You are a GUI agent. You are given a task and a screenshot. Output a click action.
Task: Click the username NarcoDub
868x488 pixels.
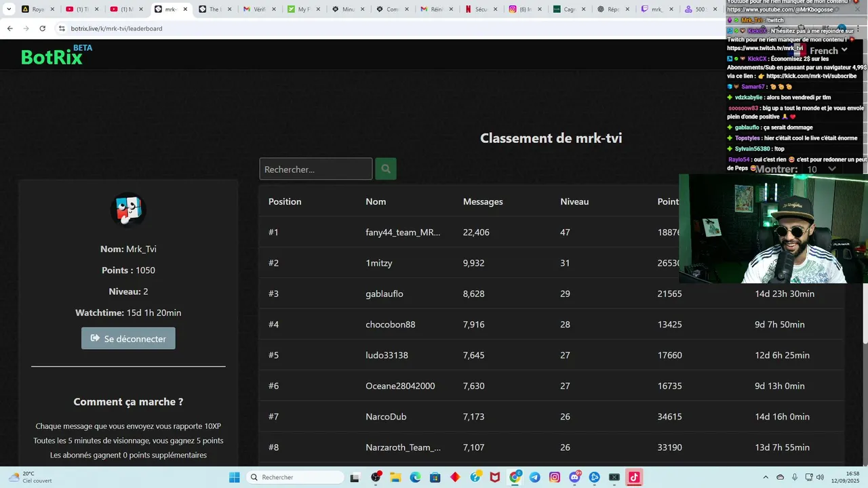(x=386, y=417)
